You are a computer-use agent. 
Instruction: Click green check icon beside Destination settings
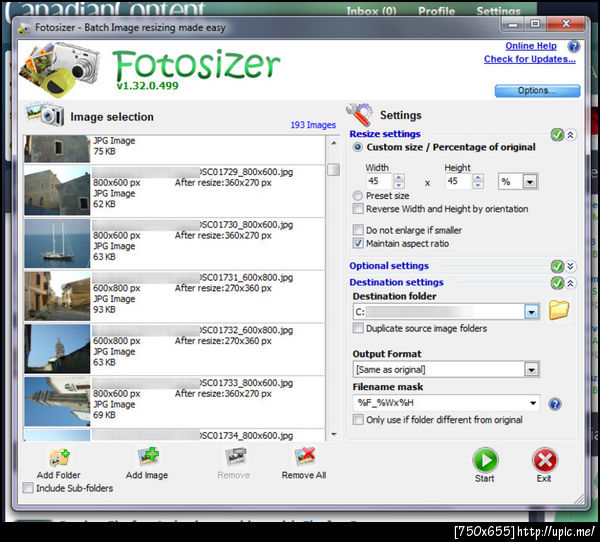(x=557, y=283)
